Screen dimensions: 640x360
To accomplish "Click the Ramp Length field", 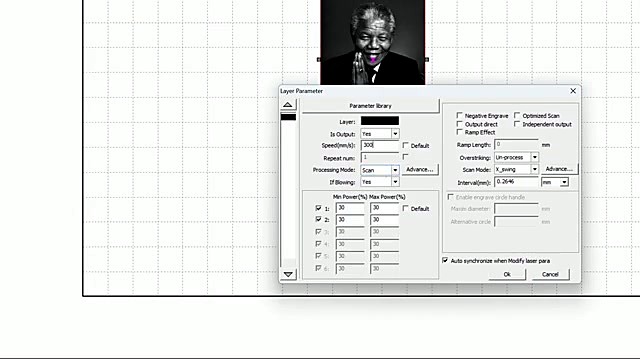I will coord(516,144).
